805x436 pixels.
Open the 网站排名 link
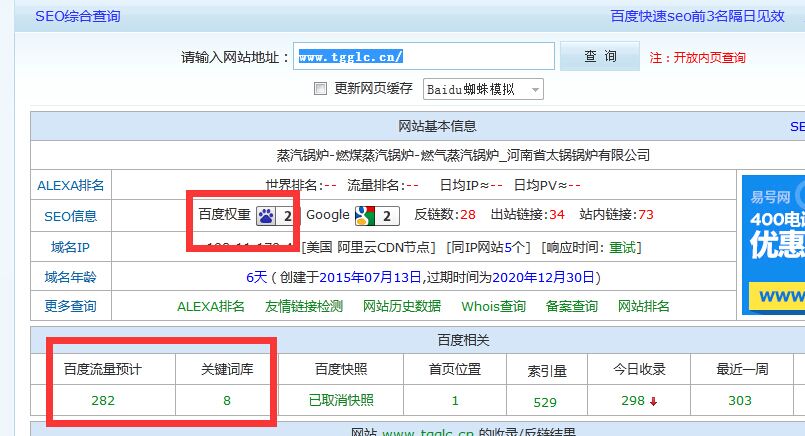644,306
